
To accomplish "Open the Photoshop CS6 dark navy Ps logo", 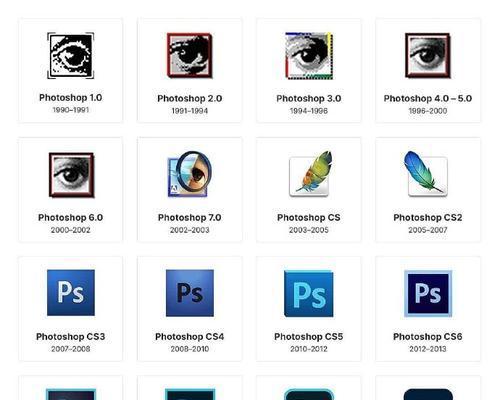I will pyautogui.click(x=428, y=293).
